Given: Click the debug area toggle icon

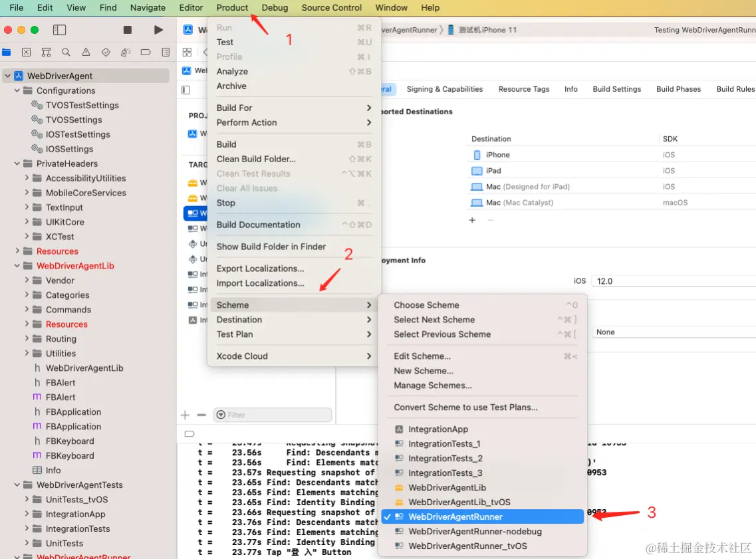Looking at the screenshot, I should pos(189,433).
